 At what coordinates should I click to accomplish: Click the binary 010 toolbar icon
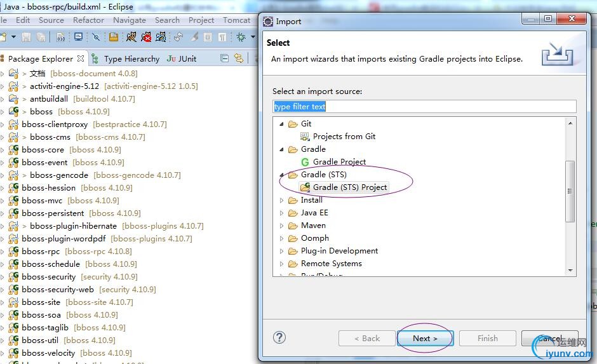pos(61,37)
